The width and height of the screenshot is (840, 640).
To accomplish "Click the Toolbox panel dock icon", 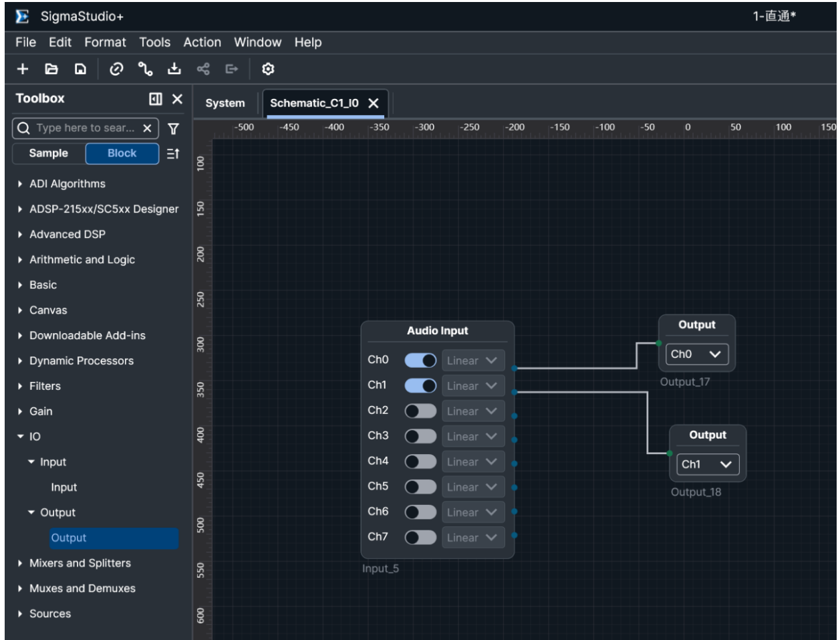I will coord(156,99).
